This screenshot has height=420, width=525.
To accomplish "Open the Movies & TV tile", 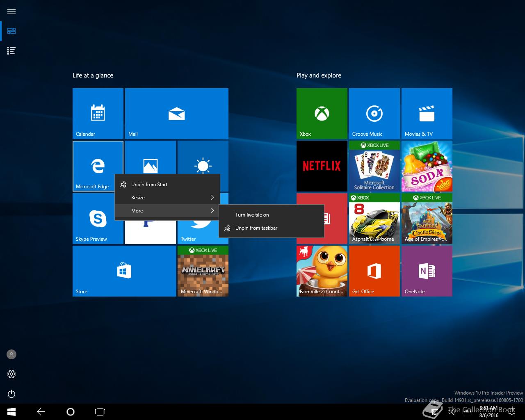I will pyautogui.click(x=427, y=114).
